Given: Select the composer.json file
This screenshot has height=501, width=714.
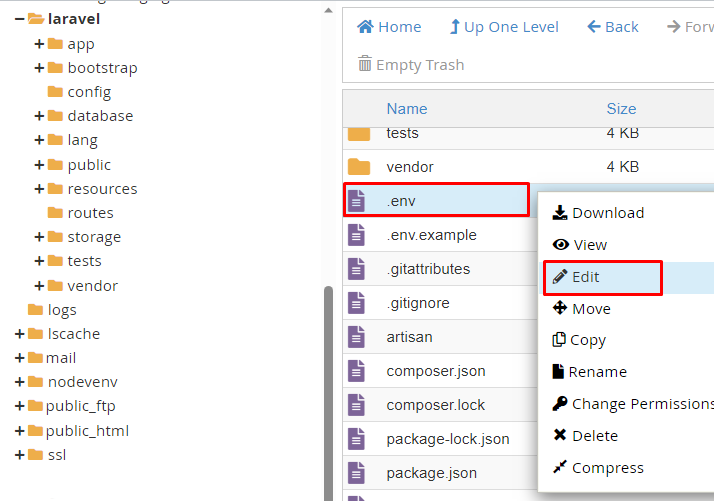Looking at the screenshot, I should pos(440,371).
